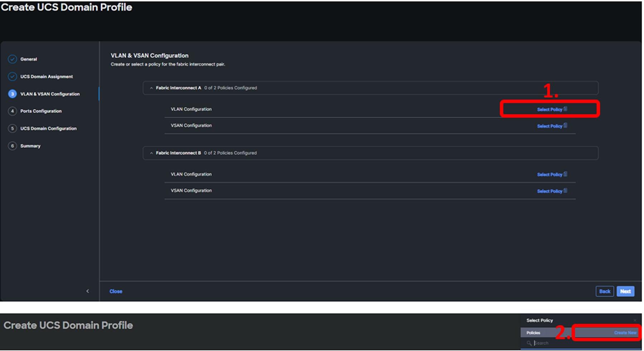The height and width of the screenshot is (351, 644).
Task: Click the Close link in the wizard footer
Action: coord(116,292)
